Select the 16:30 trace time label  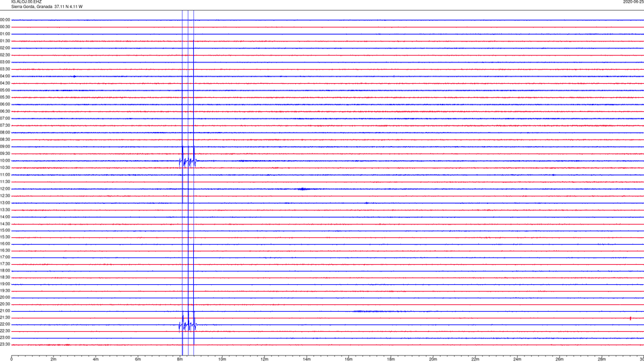point(5,250)
